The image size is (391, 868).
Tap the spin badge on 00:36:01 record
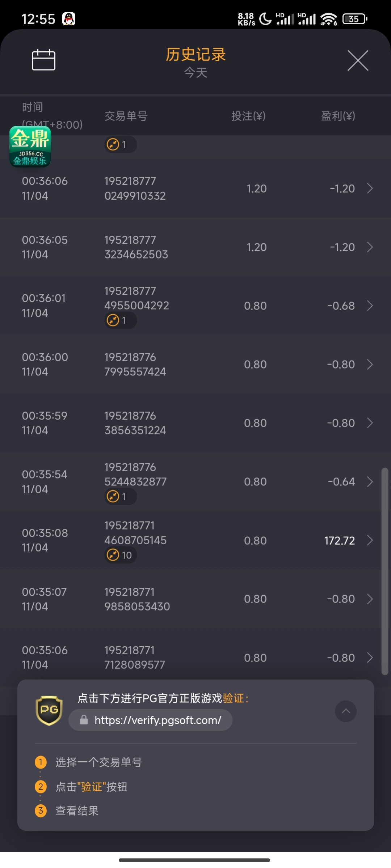[x=121, y=320]
